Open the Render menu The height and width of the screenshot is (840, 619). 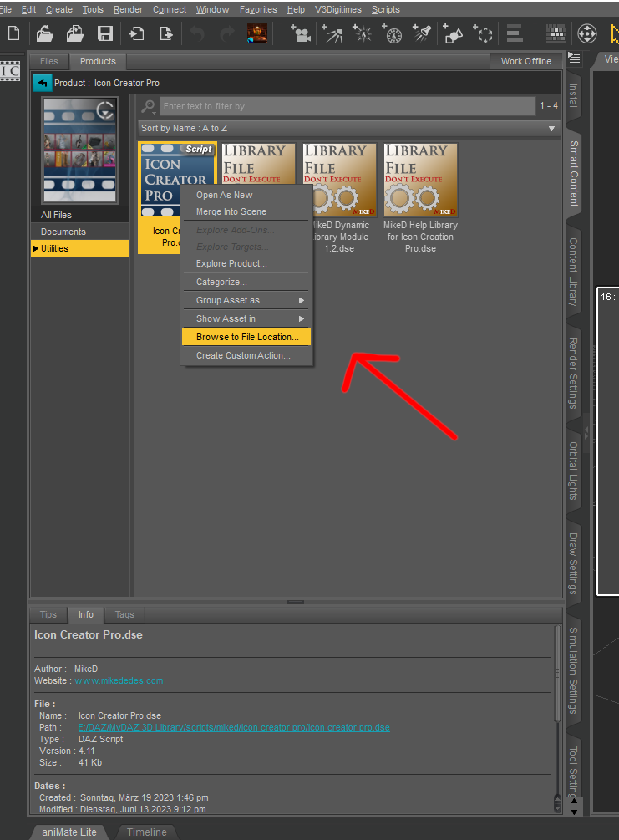128,10
